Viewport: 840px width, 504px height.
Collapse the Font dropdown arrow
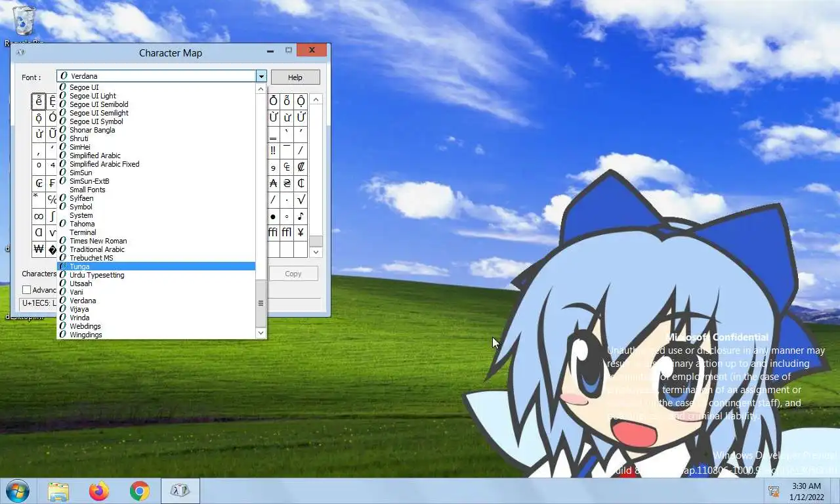tap(261, 76)
